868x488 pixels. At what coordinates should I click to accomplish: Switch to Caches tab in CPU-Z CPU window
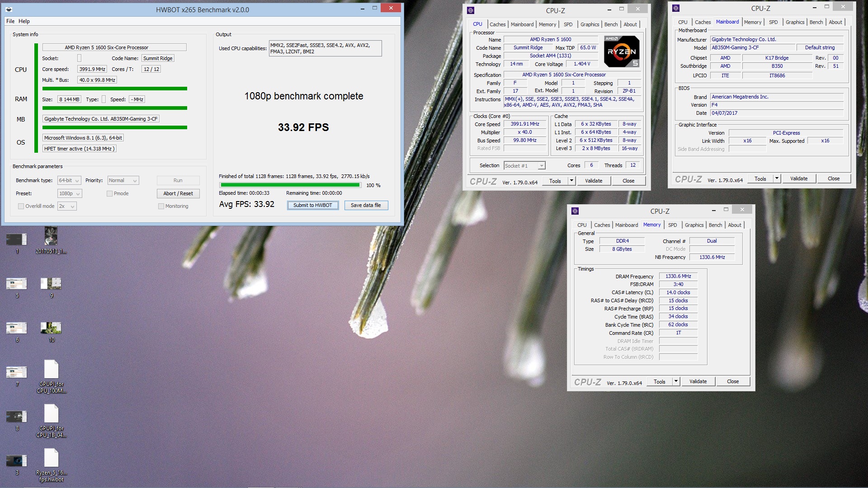(x=497, y=24)
